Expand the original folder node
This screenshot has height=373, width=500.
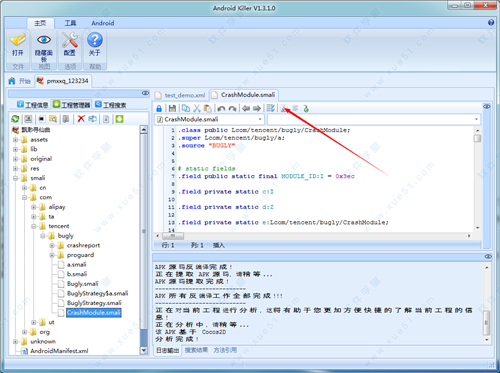coord(15,159)
